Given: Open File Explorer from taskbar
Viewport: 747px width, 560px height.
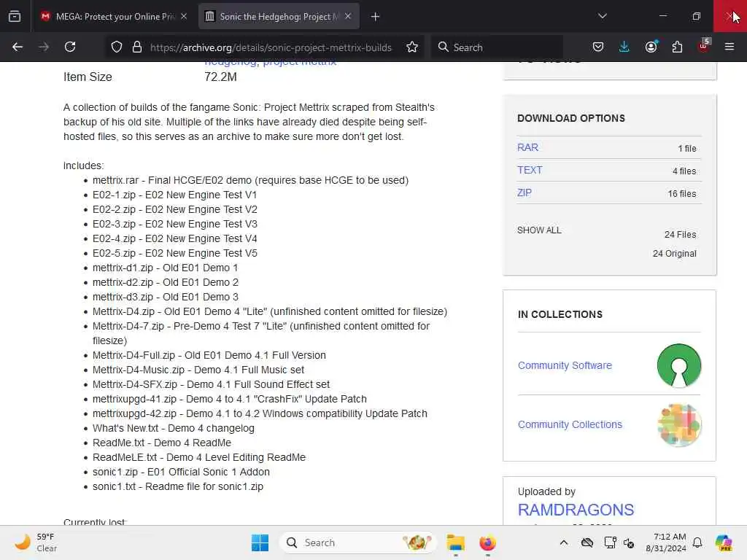Looking at the screenshot, I should [x=455, y=542].
